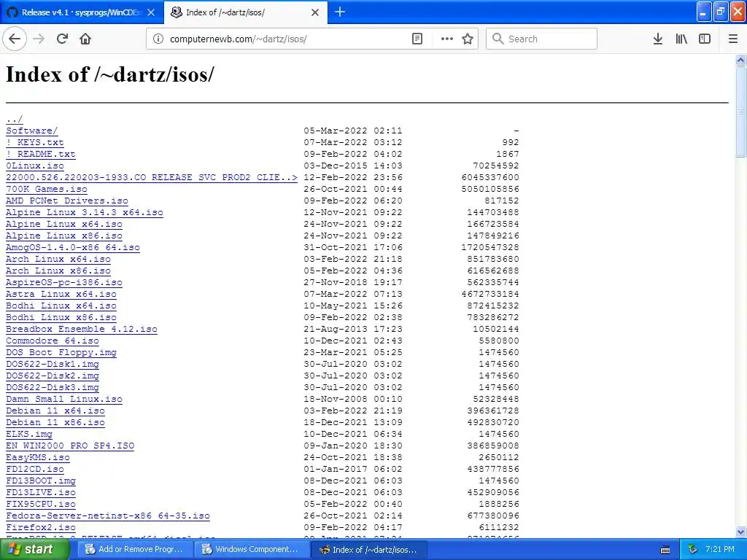The width and height of the screenshot is (747, 560).
Task: Go back to the previous page
Action: [15, 39]
